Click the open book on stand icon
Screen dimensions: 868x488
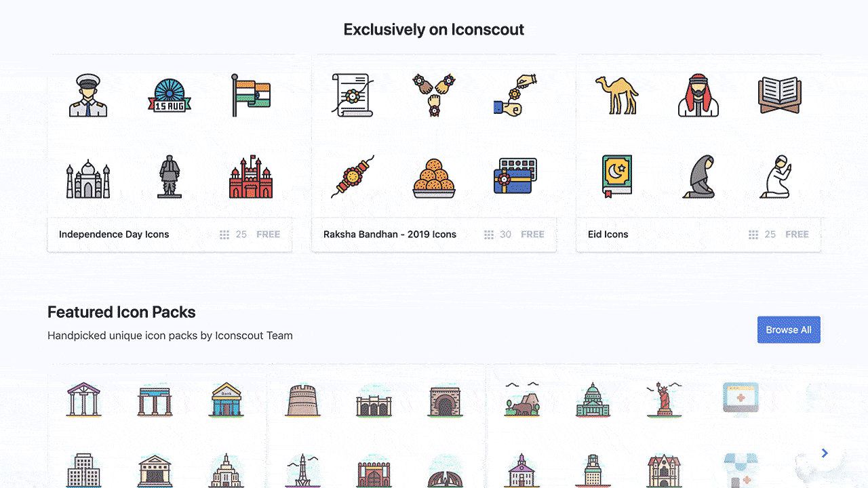pos(779,96)
